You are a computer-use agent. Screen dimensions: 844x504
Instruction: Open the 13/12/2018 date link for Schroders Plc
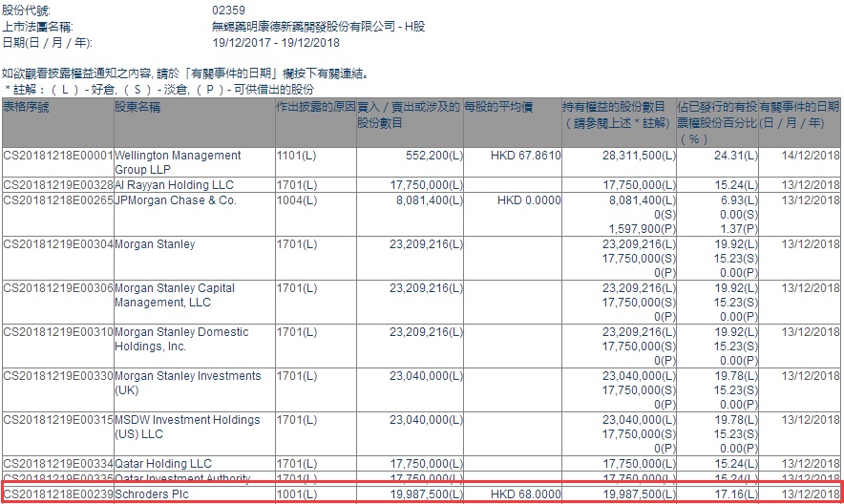point(810,494)
